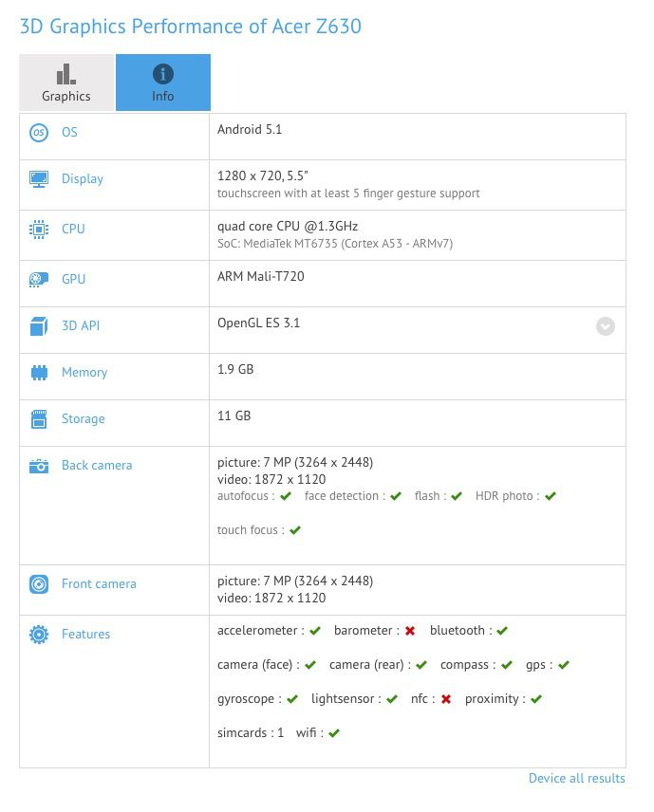Click the Memory label
This screenshot has height=812, width=654.
(x=84, y=373)
